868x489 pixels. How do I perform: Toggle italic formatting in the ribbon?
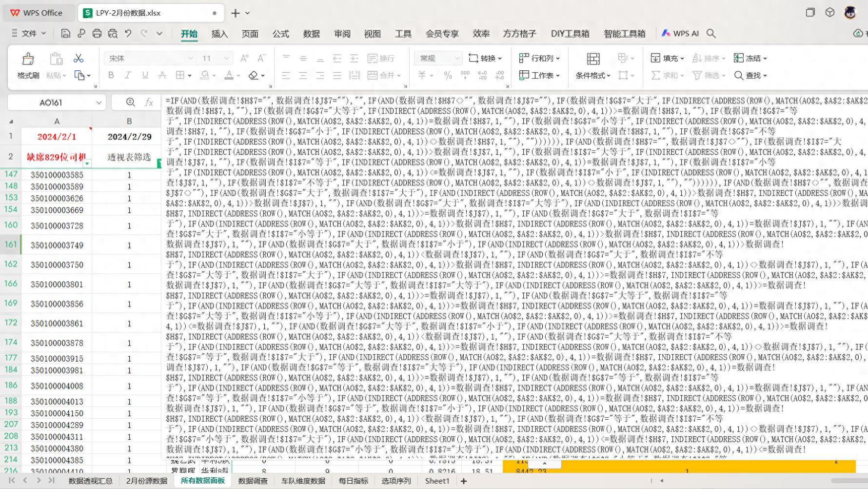[x=128, y=75]
